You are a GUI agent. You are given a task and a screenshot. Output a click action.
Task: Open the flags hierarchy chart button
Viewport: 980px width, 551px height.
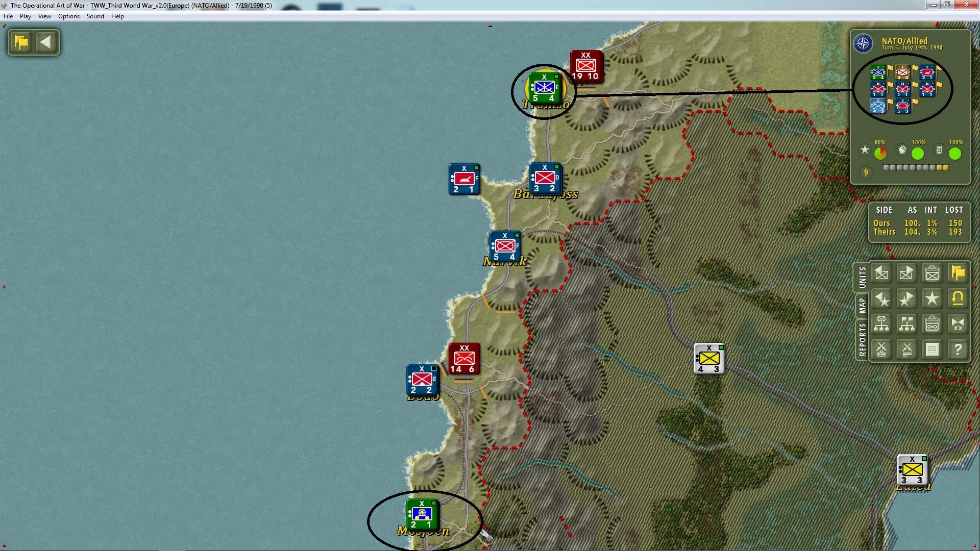[907, 324]
